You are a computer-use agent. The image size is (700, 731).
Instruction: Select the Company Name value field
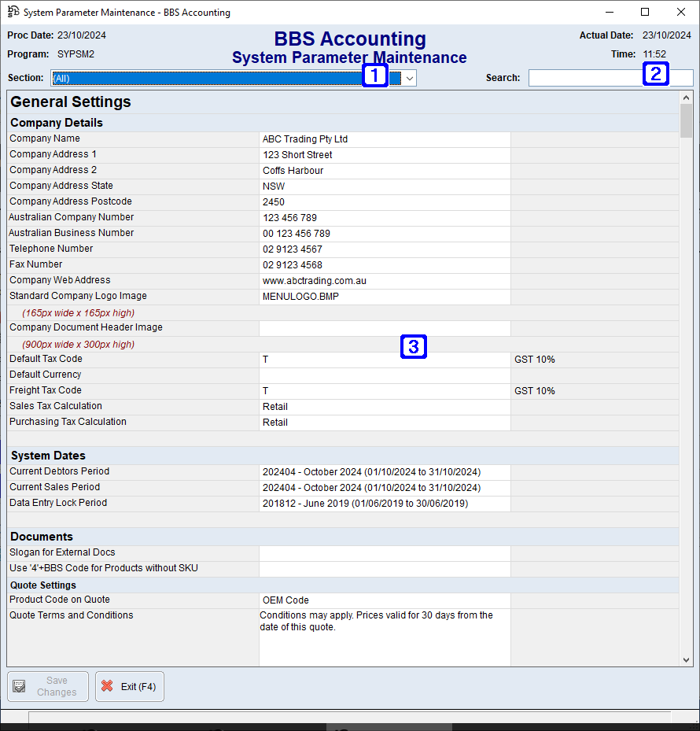click(x=384, y=139)
